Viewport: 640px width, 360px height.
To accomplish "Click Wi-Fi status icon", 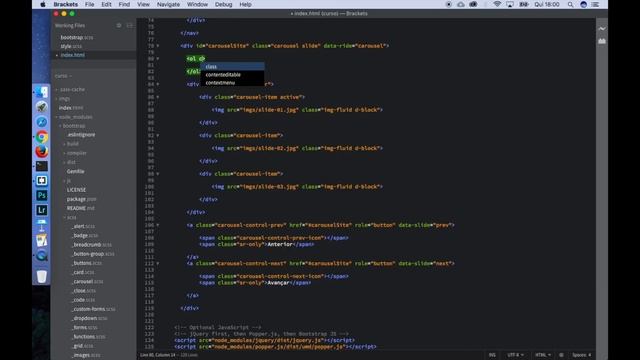I will 497,4.
